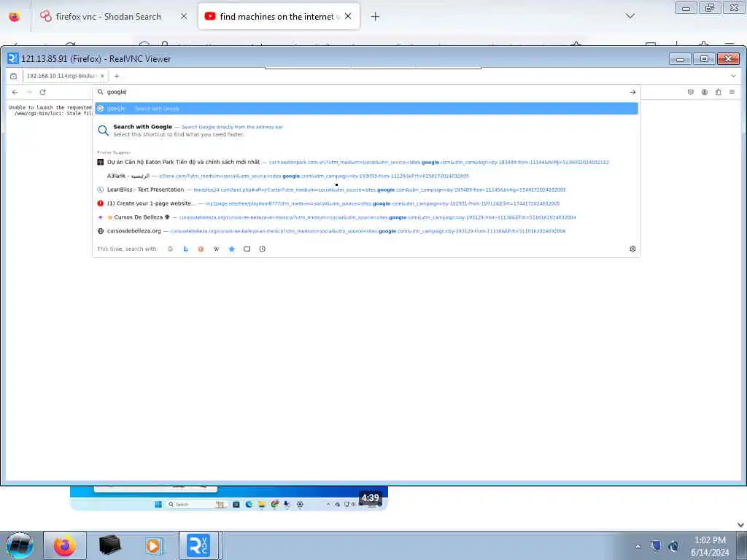Image resolution: width=747 pixels, height=560 pixels.
Task: Click the Firefox logo beside the tab strip
Action: click(x=15, y=17)
